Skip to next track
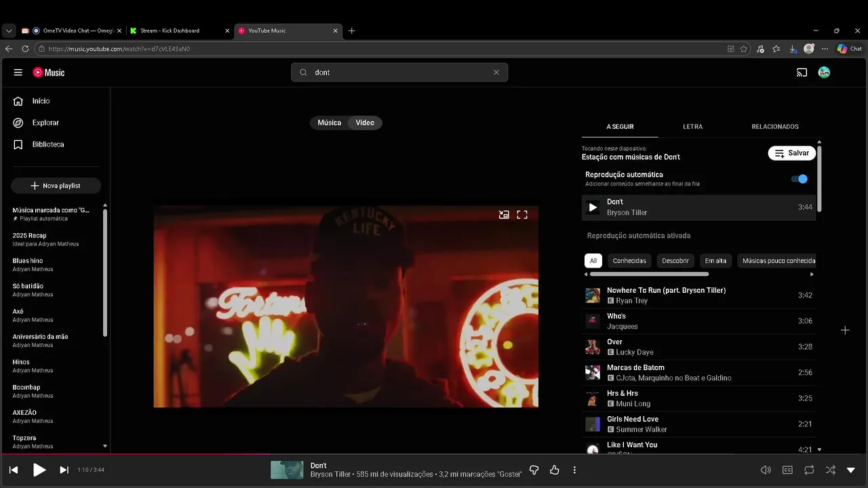This screenshot has height=488, width=868. click(64, 470)
